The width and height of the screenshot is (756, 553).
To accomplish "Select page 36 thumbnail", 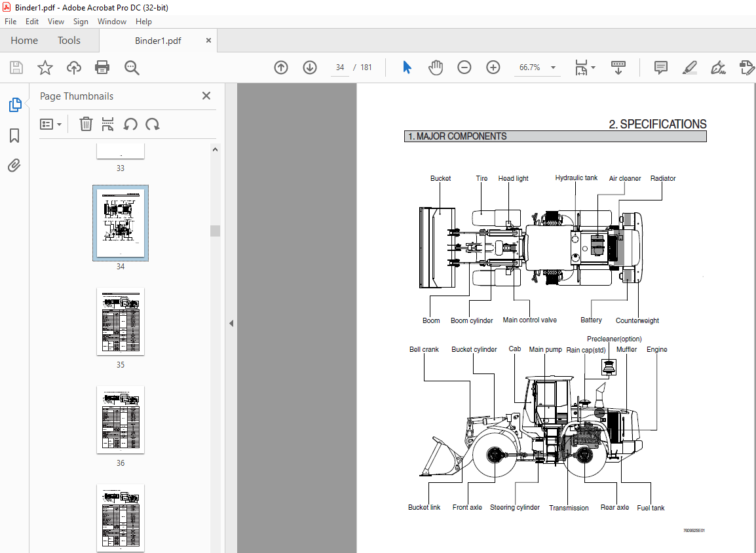I will [x=121, y=420].
